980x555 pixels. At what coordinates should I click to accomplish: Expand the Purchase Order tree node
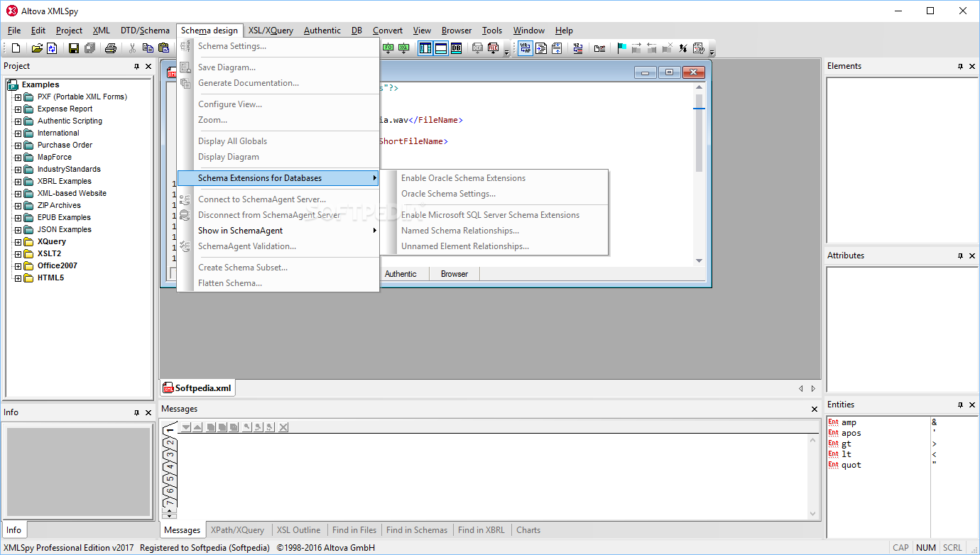(18, 145)
